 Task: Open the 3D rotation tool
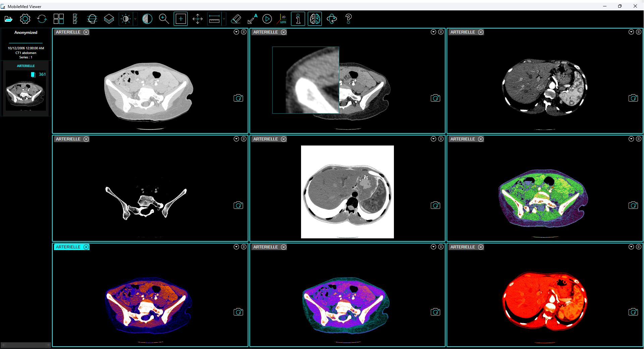coord(332,19)
